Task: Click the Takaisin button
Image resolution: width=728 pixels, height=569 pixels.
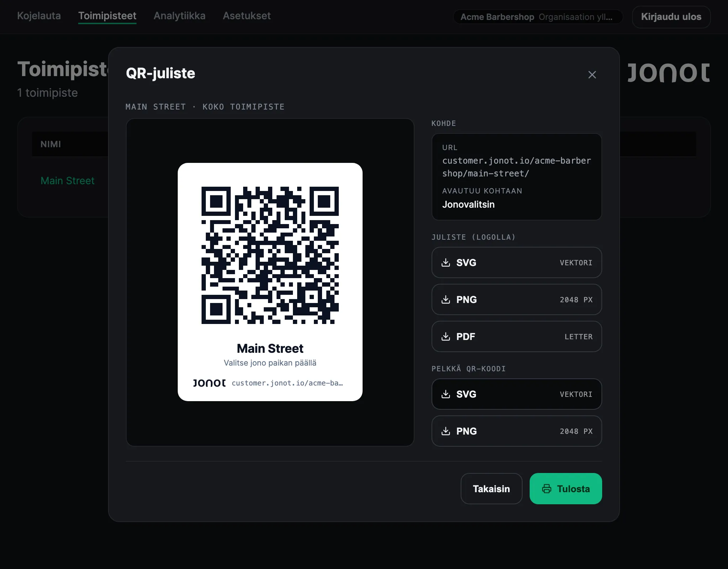Action: [x=491, y=489]
